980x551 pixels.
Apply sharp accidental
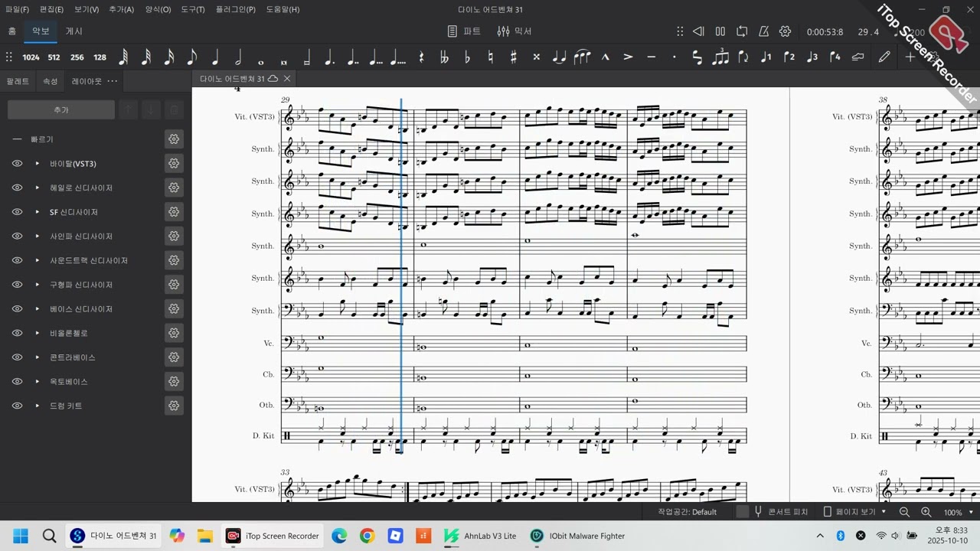pyautogui.click(x=513, y=57)
